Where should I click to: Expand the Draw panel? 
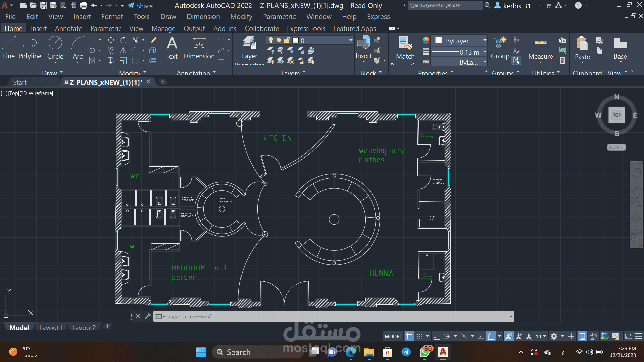click(52, 73)
